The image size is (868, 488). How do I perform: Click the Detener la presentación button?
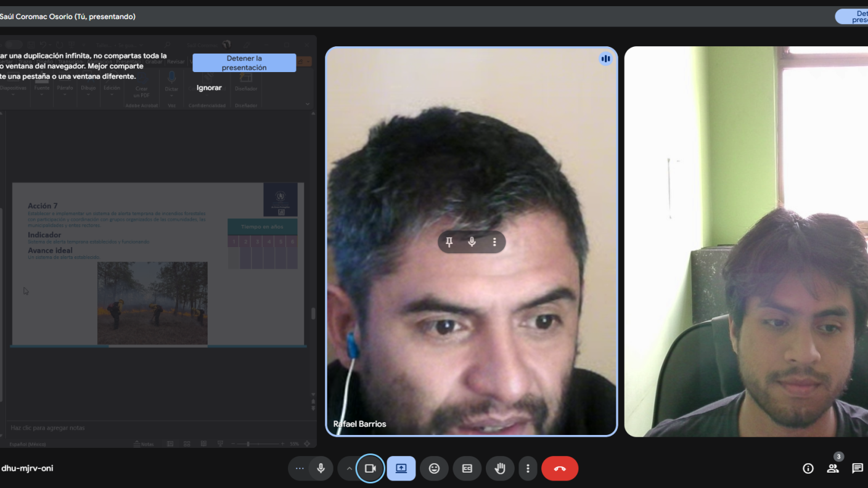[x=244, y=63]
